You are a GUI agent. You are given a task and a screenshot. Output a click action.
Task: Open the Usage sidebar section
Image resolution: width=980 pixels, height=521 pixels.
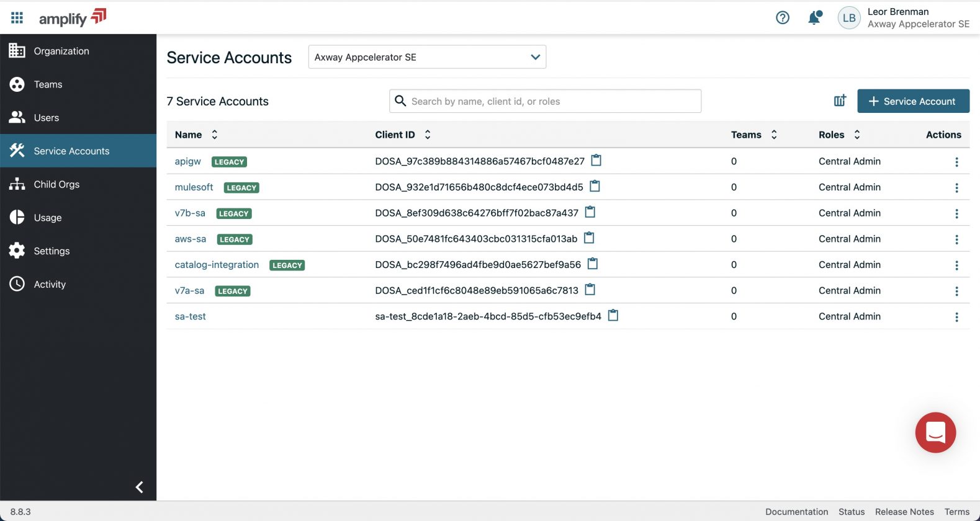point(48,218)
